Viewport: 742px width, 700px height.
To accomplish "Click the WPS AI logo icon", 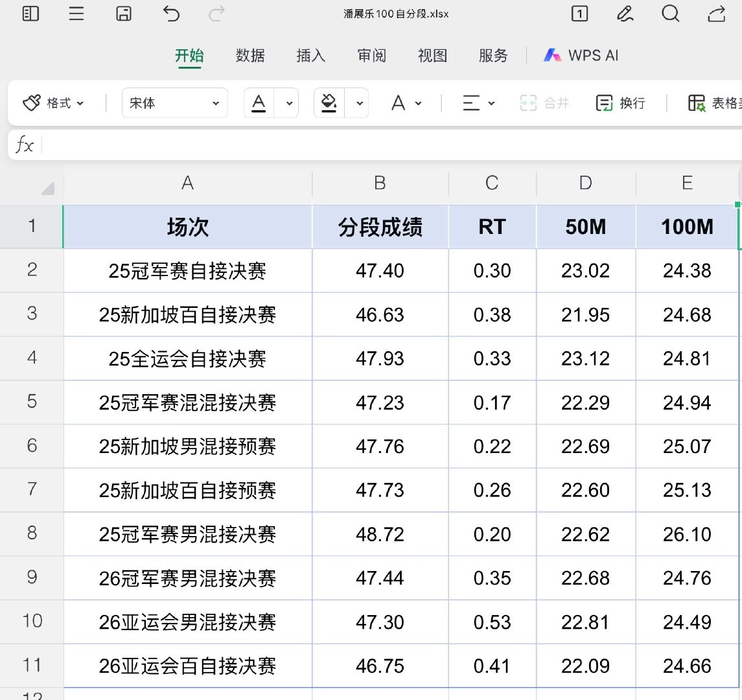I will click(552, 55).
